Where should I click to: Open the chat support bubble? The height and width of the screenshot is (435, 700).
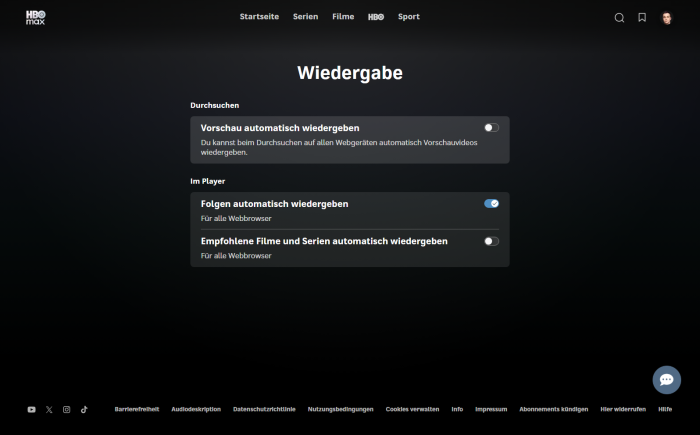667,380
